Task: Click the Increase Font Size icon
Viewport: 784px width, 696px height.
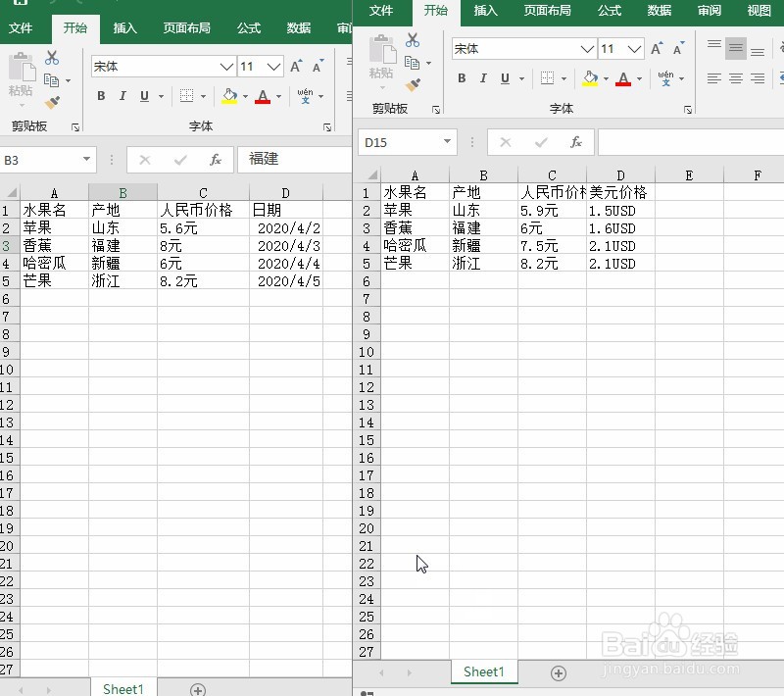Action: (x=657, y=49)
